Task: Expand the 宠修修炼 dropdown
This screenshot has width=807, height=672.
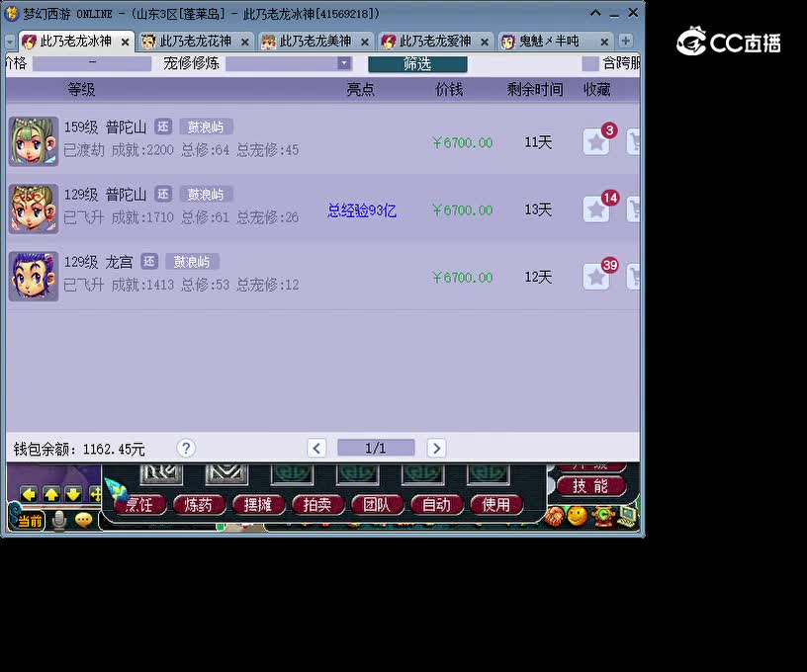Action: point(344,63)
